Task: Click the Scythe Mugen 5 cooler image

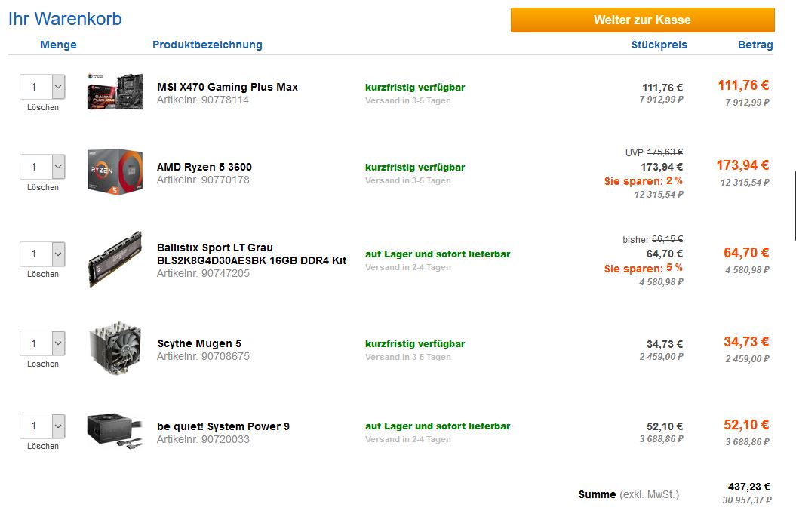Action: coord(115,346)
